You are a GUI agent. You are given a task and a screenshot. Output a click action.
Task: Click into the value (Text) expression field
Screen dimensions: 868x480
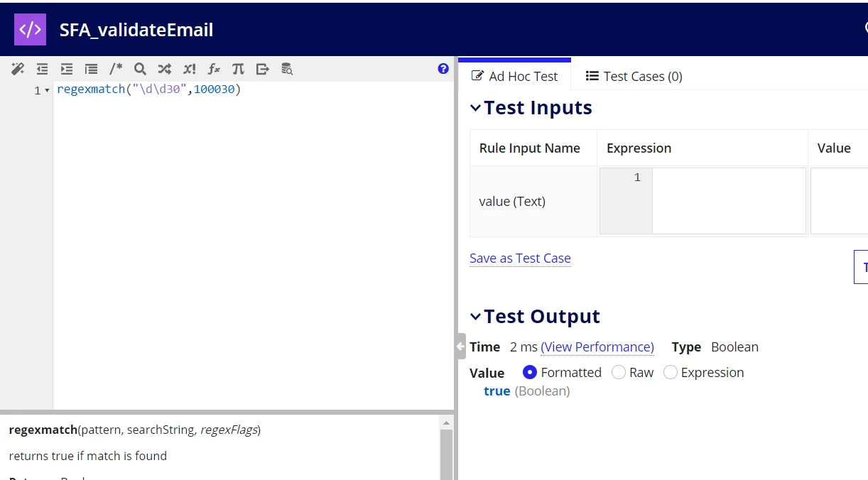point(729,201)
